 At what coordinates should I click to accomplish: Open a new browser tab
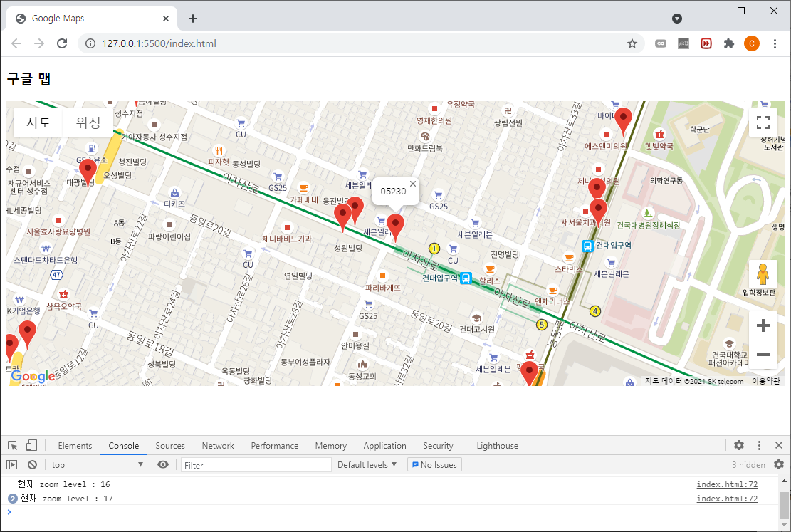pyautogui.click(x=193, y=19)
